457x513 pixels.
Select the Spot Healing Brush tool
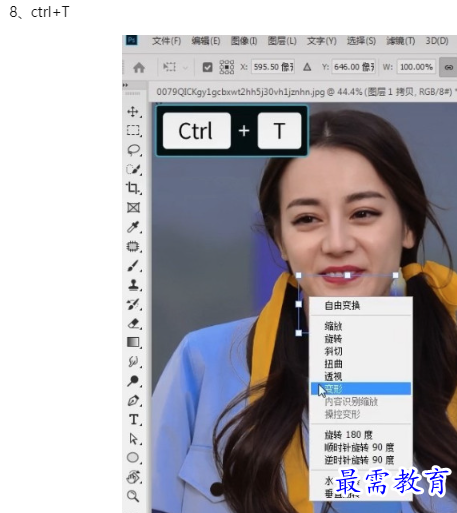coord(133,247)
